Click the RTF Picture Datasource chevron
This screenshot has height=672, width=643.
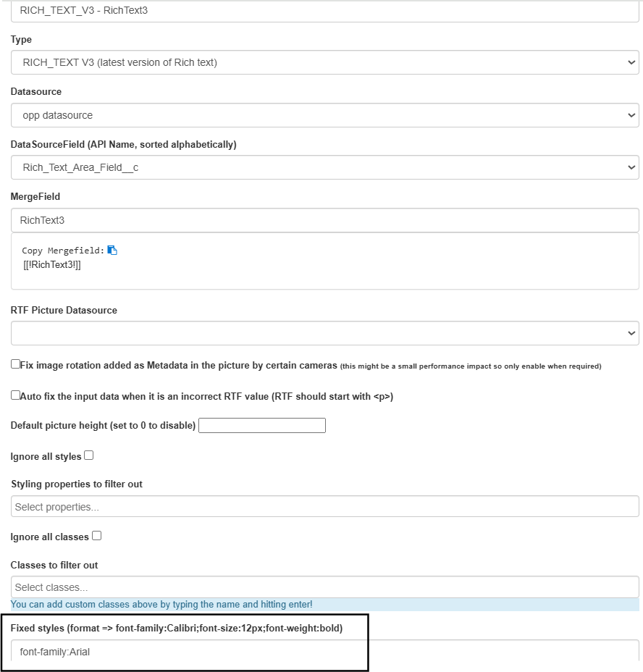click(x=631, y=333)
